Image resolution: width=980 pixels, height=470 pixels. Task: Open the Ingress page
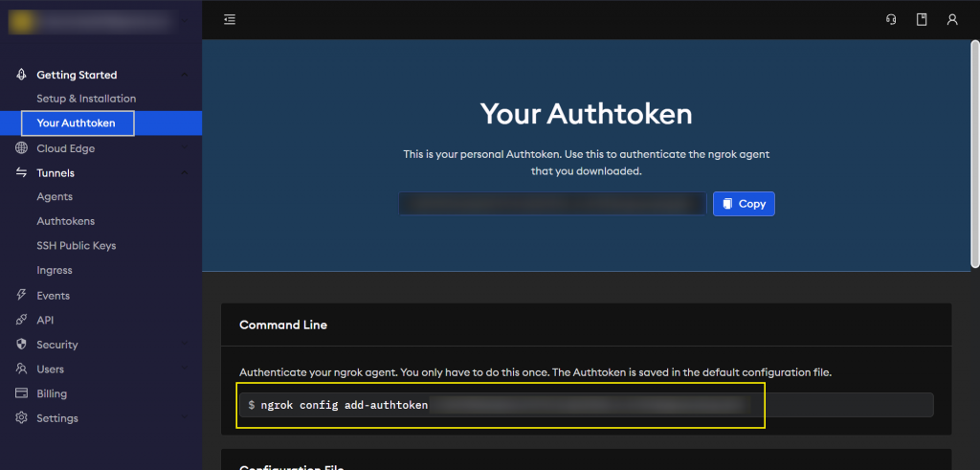coord(55,270)
